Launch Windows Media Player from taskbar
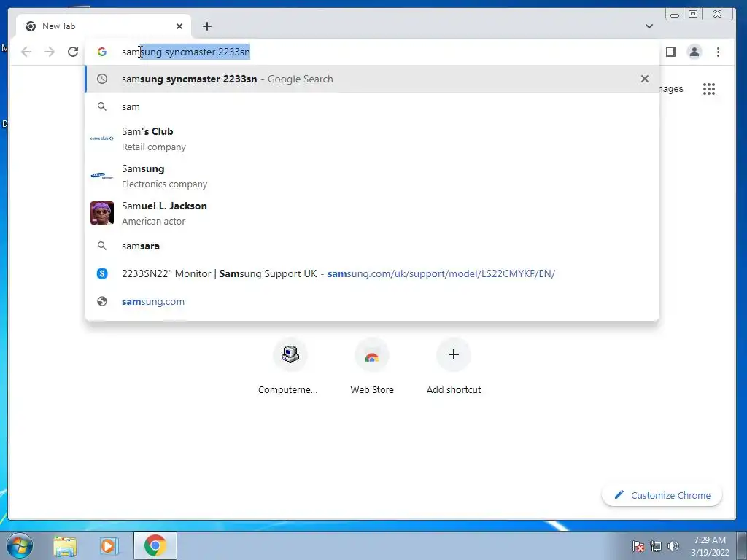 [108, 545]
